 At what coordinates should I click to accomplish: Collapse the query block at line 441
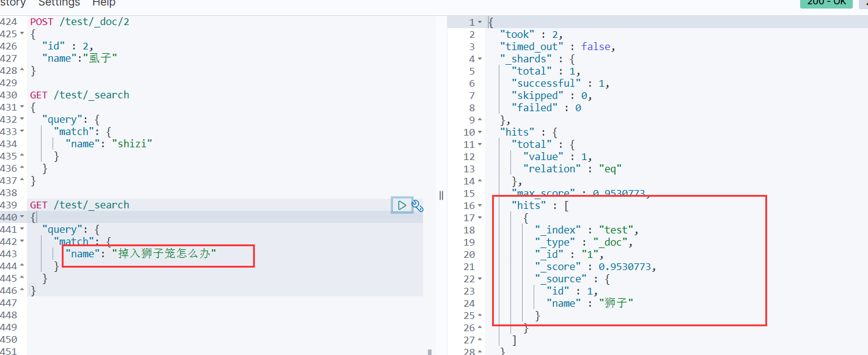tap(23, 230)
